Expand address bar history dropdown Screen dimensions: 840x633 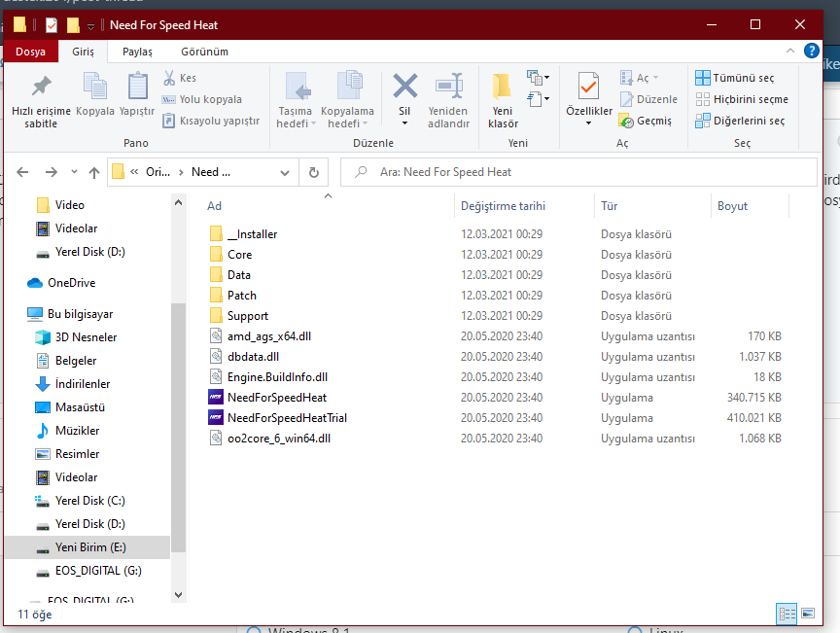285,172
